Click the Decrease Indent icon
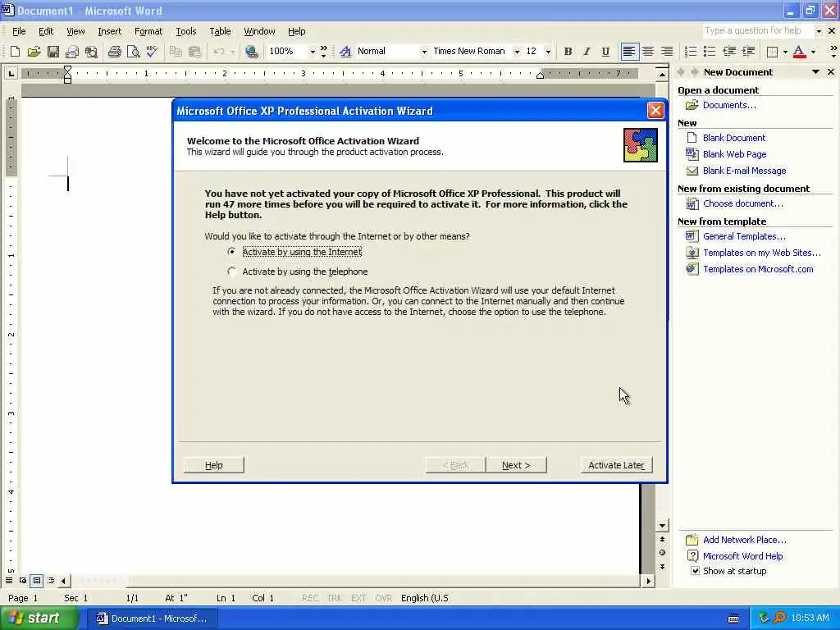Image resolution: width=840 pixels, height=630 pixels. (729, 52)
